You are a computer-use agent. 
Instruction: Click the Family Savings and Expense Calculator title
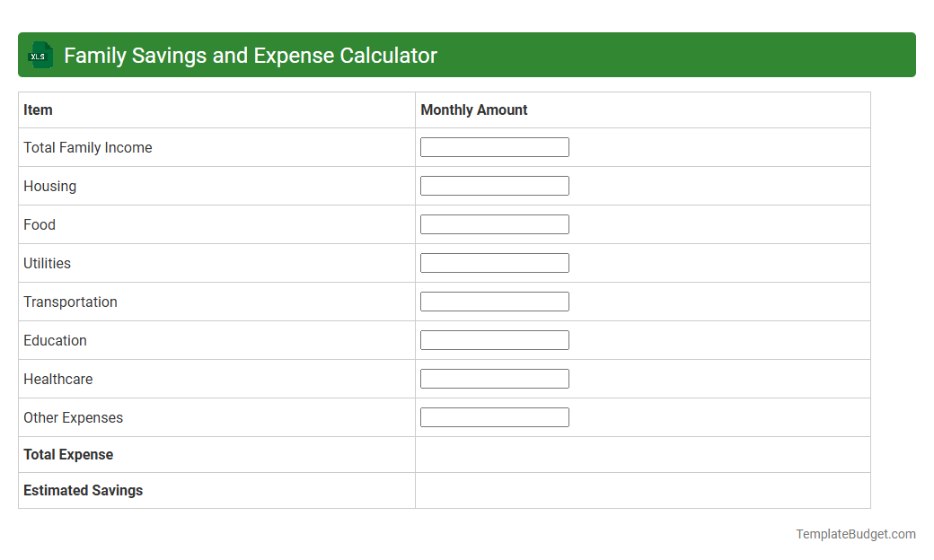pyautogui.click(x=250, y=55)
